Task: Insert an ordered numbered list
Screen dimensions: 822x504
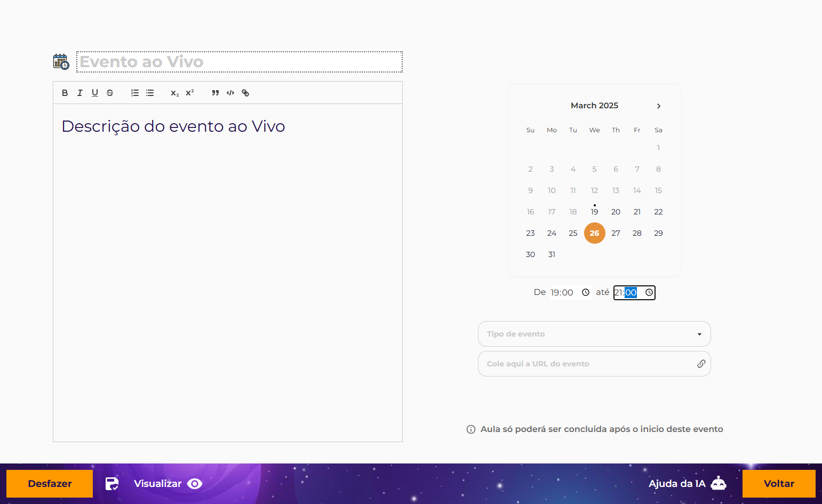Action: tap(135, 93)
